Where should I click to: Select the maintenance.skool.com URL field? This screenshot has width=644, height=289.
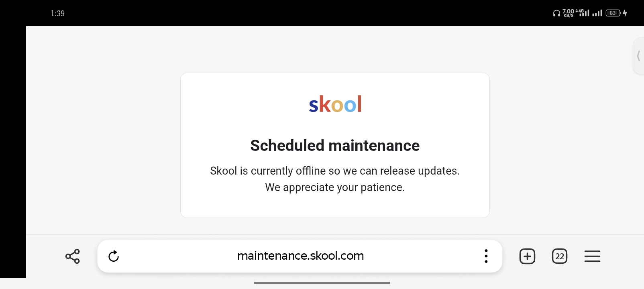pyautogui.click(x=300, y=256)
